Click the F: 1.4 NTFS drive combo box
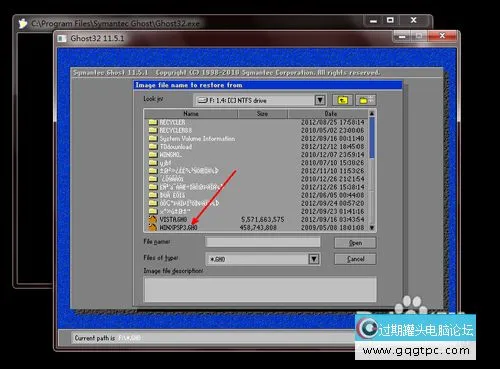 (x=259, y=100)
